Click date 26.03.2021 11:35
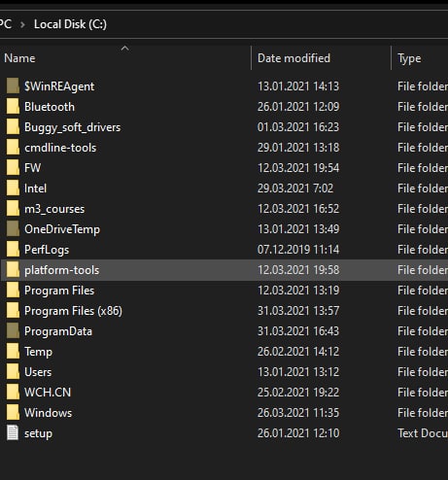Image resolution: width=448 pixels, height=480 pixels. point(298,413)
